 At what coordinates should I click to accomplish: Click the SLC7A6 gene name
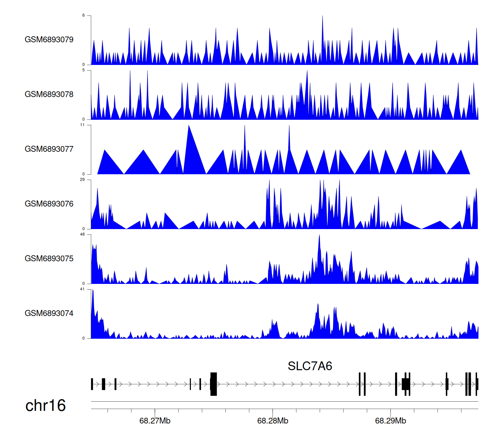[x=310, y=366]
